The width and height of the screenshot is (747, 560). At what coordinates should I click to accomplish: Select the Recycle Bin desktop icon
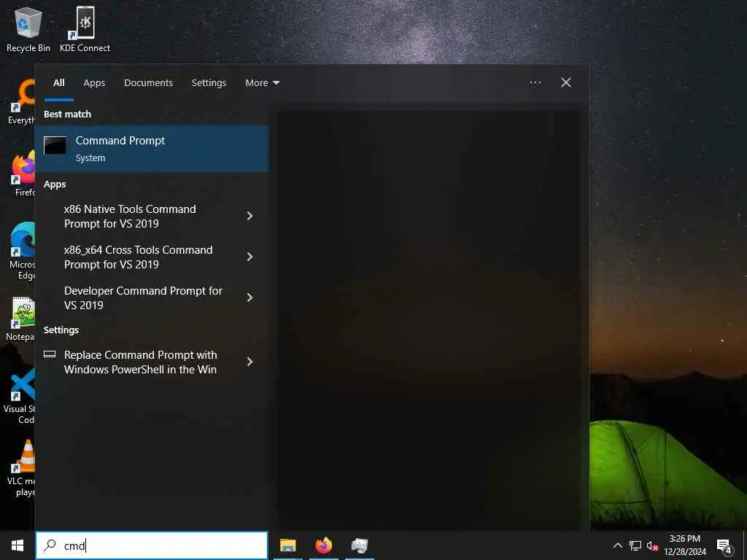(28, 29)
